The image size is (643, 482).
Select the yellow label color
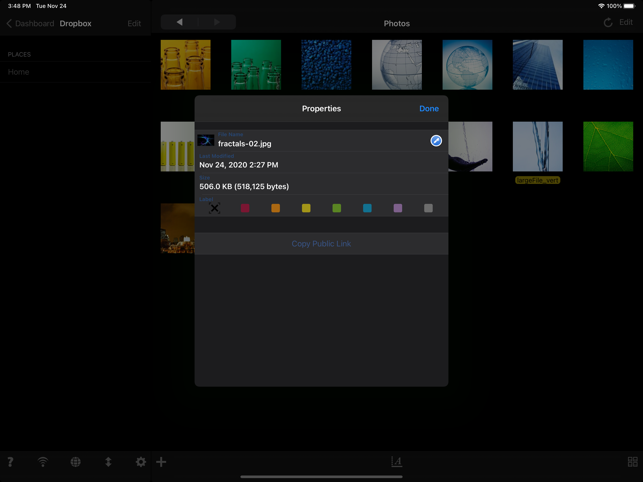(x=306, y=208)
